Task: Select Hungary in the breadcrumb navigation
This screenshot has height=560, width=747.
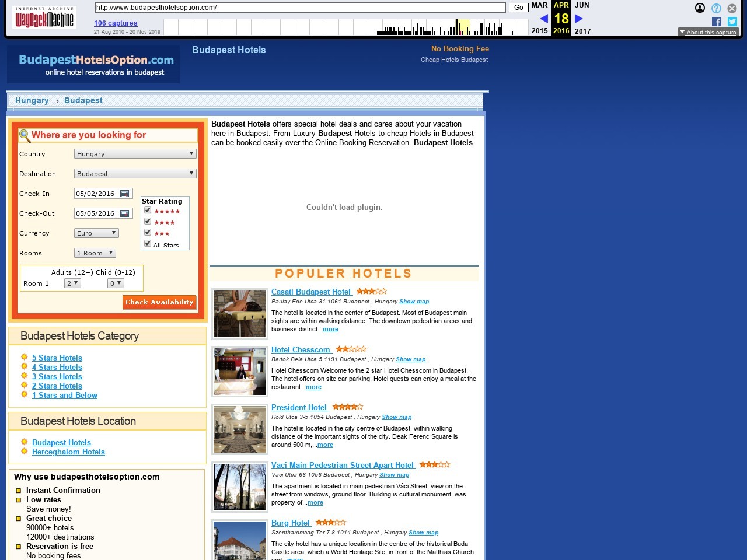Action: click(32, 100)
